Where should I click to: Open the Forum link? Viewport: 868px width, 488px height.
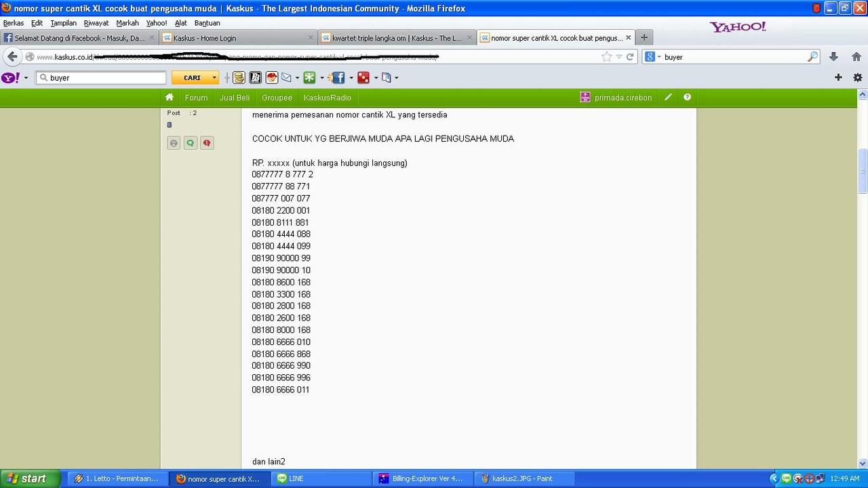pyautogui.click(x=196, y=98)
